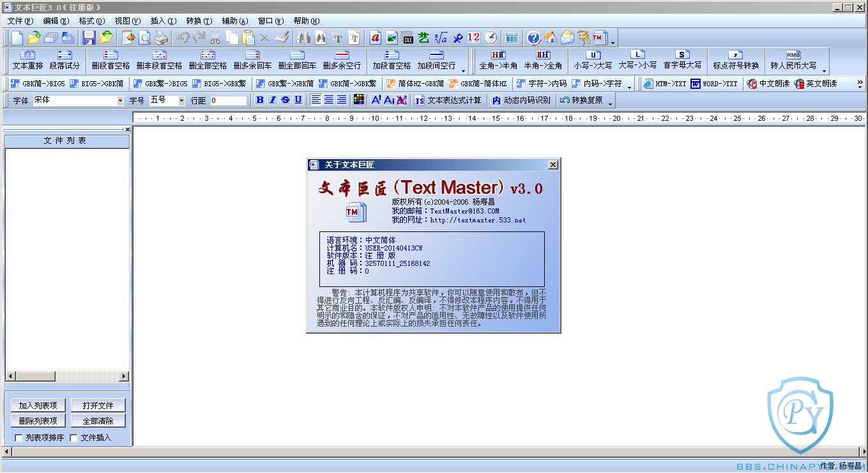Open print preview with the magnifier page icon

(x=145, y=38)
